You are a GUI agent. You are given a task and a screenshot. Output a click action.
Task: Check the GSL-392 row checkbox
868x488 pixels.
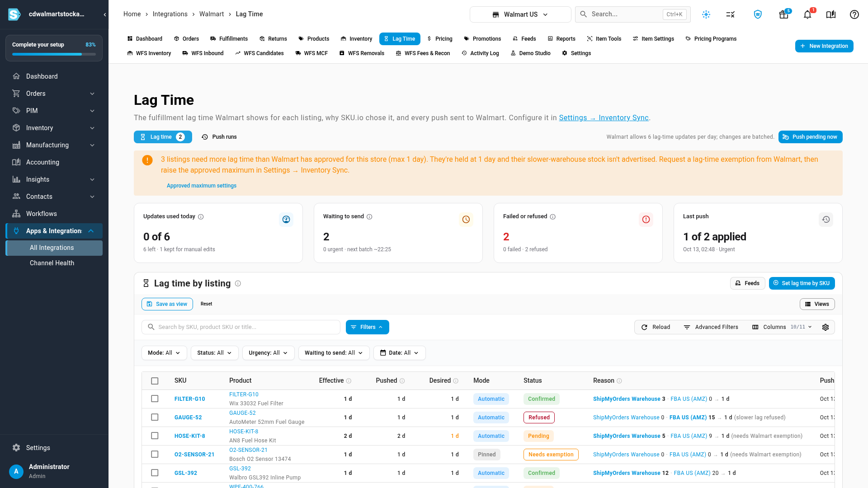click(155, 473)
